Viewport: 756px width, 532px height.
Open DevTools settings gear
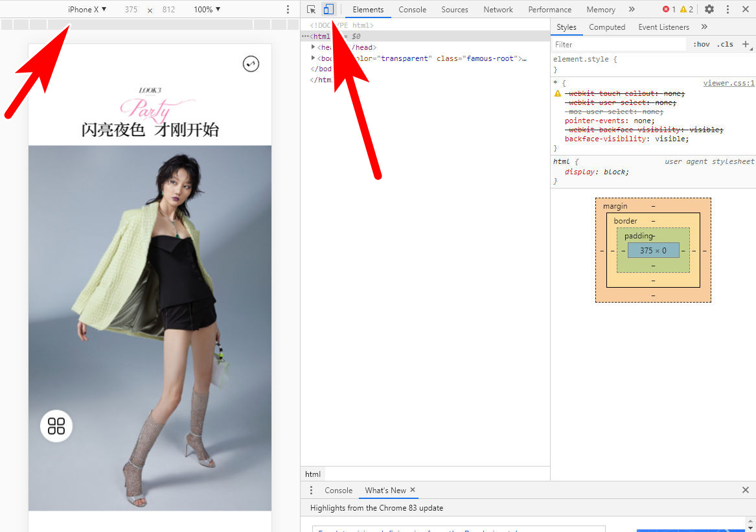(x=709, y=9)
